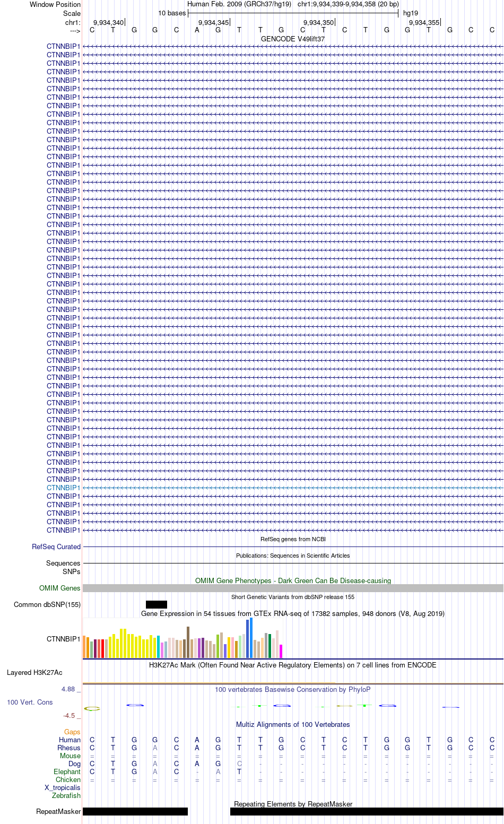Click the 9,934,340 position marker
The width and height of the screenshot is (504, 824).
click(x=108, y=22)
